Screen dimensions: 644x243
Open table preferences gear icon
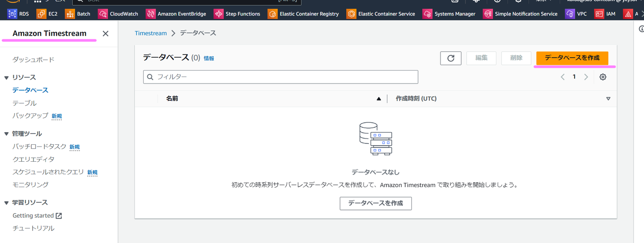(x=603, y=77)
